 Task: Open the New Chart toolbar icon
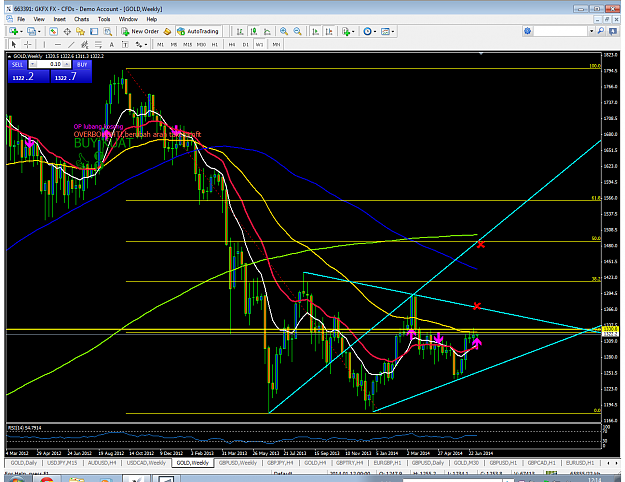[13, 31]
